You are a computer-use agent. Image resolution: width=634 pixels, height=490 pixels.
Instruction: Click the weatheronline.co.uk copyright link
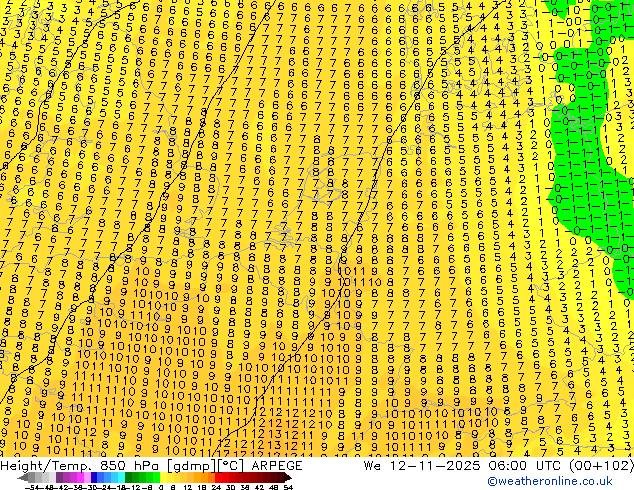coord(550,482)
